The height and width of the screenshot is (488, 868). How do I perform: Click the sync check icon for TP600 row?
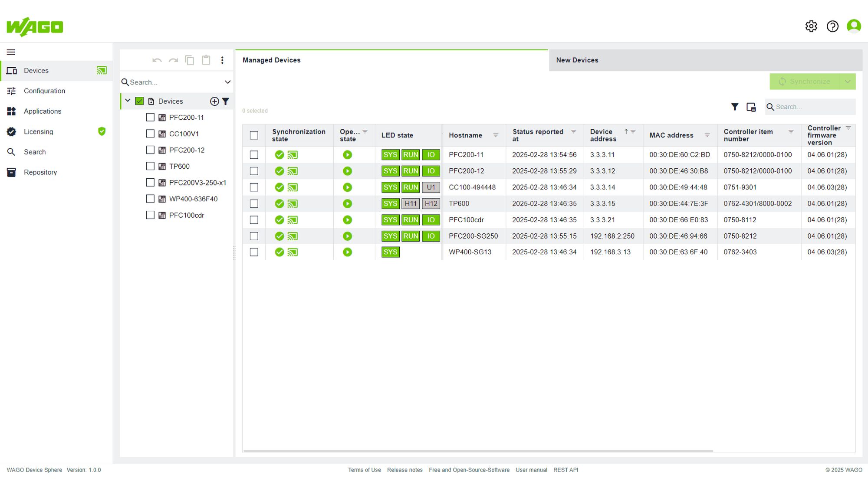tap(279, 204)
